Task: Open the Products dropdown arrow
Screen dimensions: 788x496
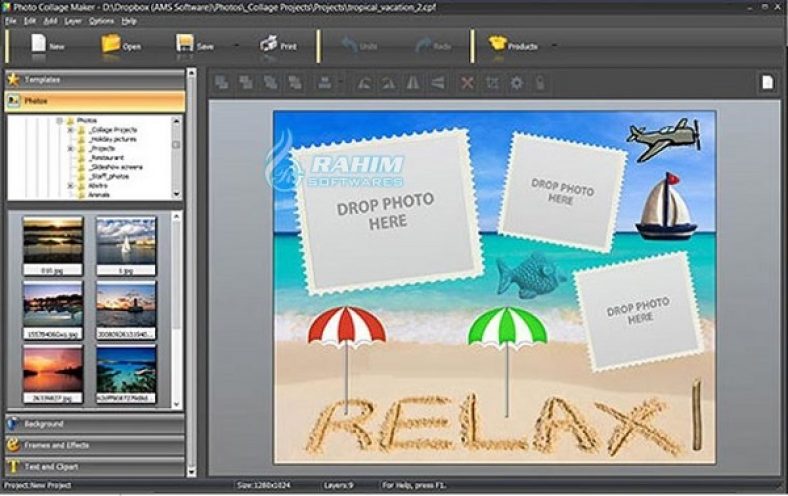Action: [x=554, y=45]
